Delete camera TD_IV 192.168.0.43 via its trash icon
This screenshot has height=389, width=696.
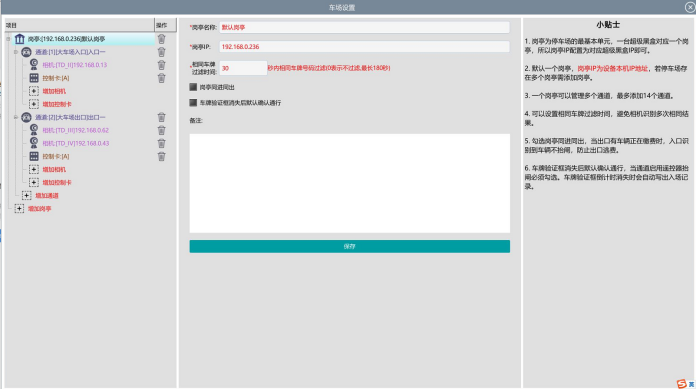162,143
